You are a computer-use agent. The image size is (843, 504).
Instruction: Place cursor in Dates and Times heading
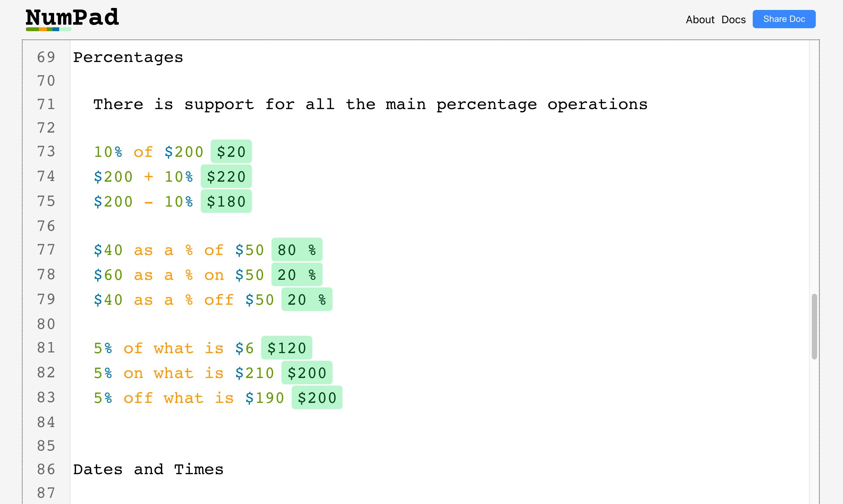point(148,470)
